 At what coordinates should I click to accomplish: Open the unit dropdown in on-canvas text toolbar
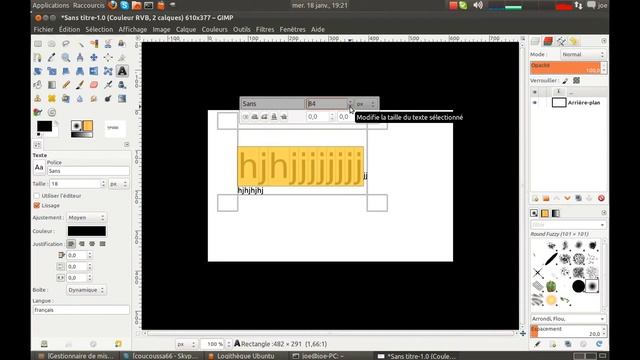[366, 104]
